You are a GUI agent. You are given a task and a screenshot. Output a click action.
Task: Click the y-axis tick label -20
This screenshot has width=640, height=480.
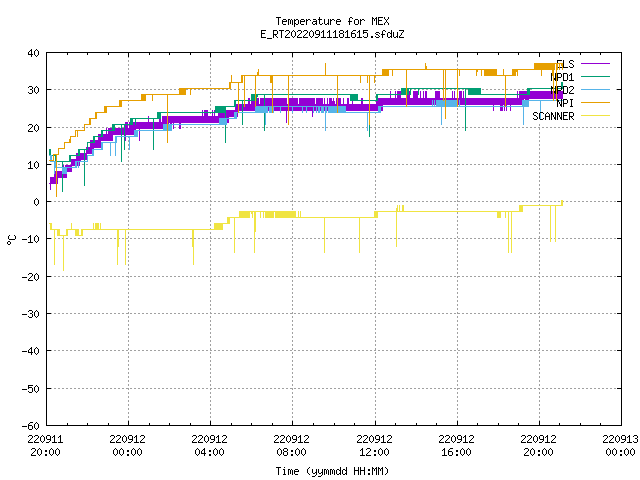[x=31, y=277]
